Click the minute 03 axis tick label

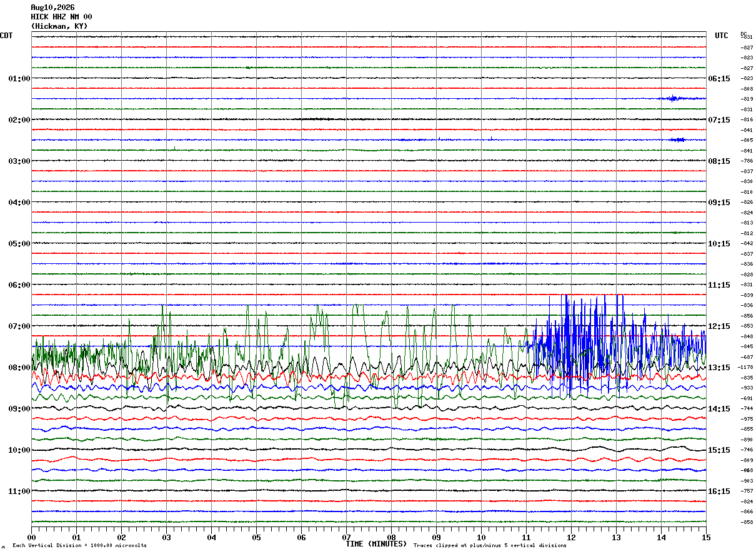[x=166, y=538]
